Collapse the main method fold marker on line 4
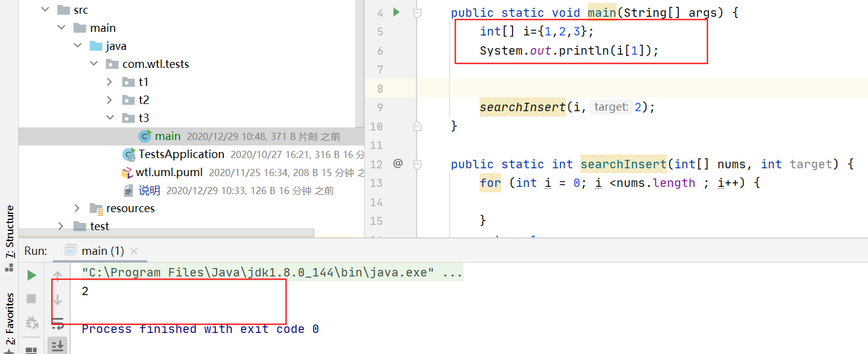Image resolution: width=868 pixels, height=354 pixels. 418,13
